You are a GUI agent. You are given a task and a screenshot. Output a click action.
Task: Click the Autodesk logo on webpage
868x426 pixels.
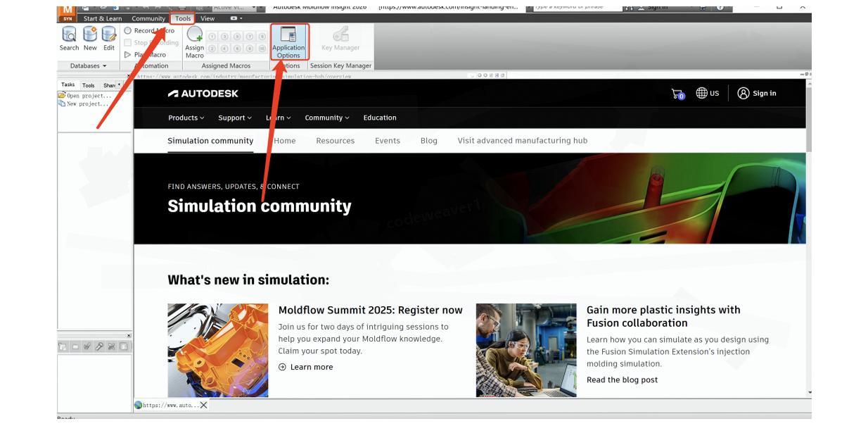[203, 94]
